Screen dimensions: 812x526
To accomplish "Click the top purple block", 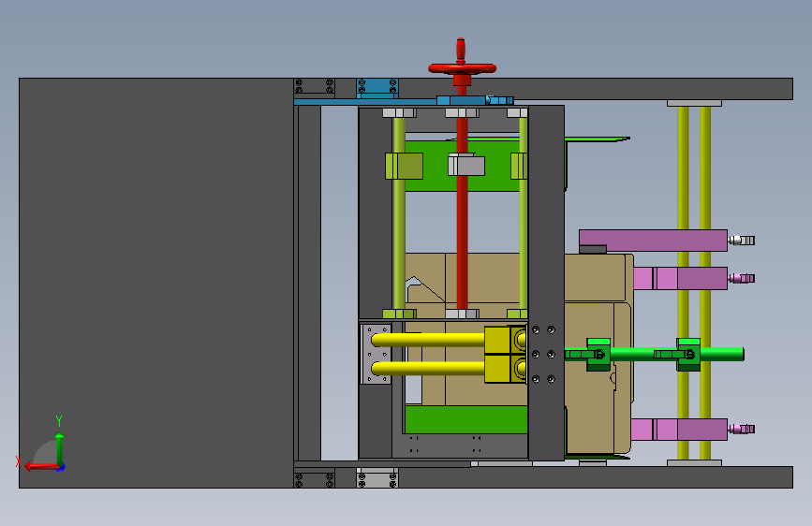I will 653,241.
